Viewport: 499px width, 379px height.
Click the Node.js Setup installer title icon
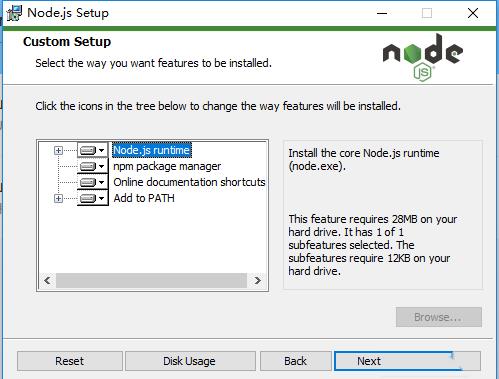click(14, 13)
